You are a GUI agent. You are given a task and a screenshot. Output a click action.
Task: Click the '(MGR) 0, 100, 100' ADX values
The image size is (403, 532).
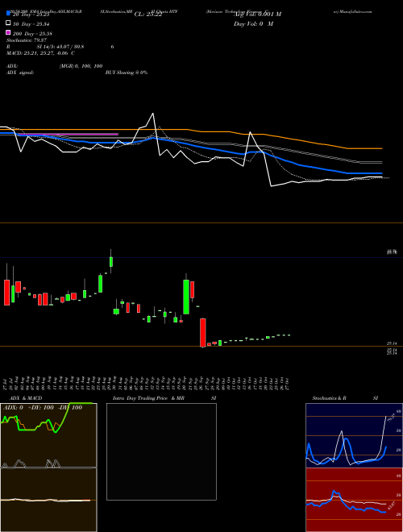coord(81,66)
